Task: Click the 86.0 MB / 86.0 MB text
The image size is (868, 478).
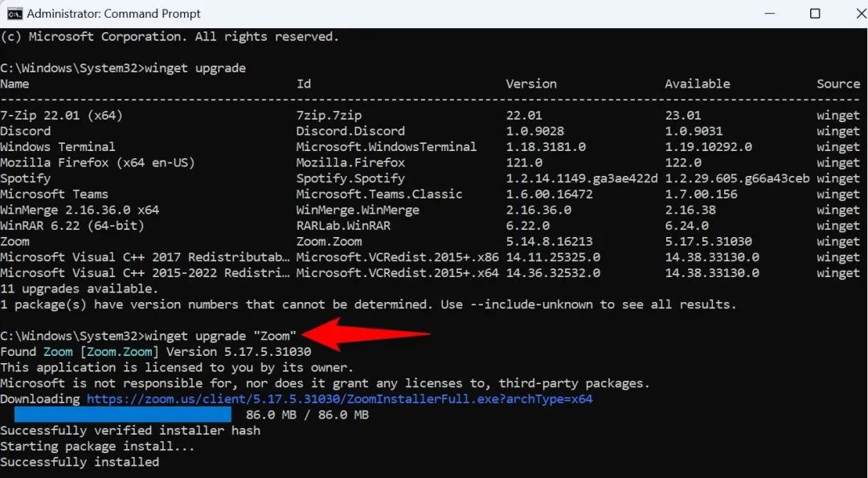Action: pos(307,415)
